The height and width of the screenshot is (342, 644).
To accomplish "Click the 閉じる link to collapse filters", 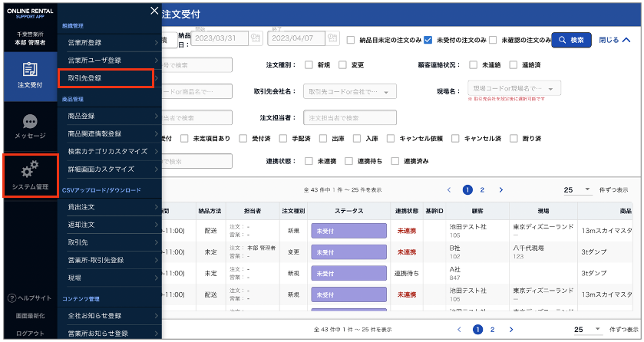I will (614, 40).
